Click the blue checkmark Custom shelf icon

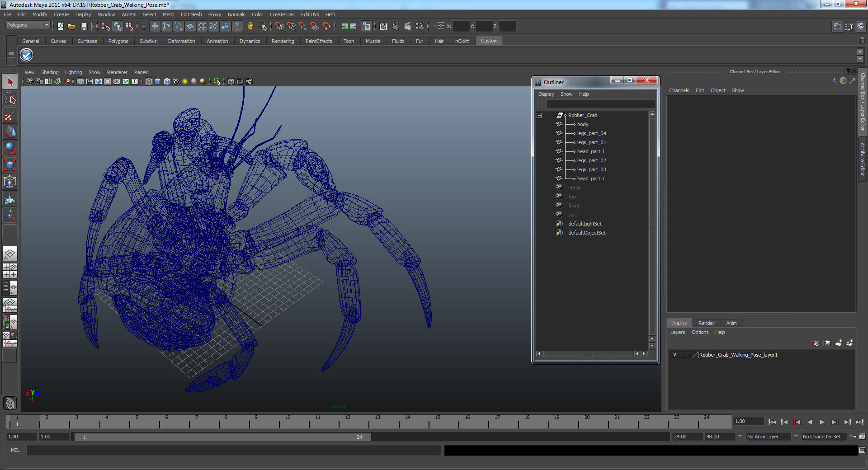pos(27,55)
